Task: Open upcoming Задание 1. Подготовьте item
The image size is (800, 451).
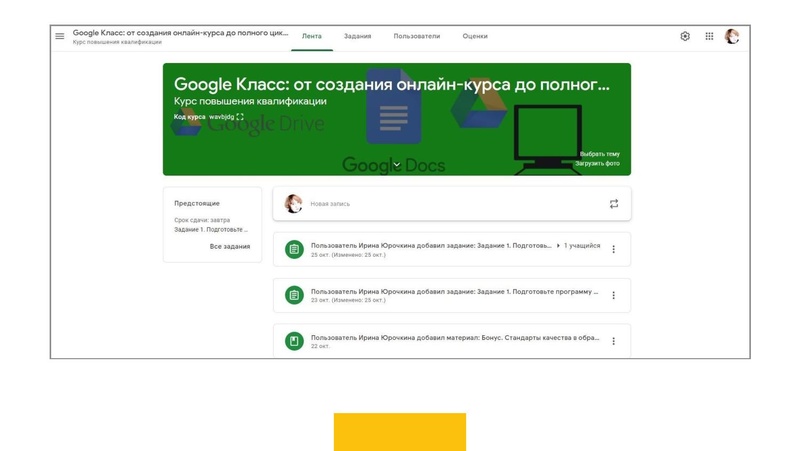Action: click(211, 230)
